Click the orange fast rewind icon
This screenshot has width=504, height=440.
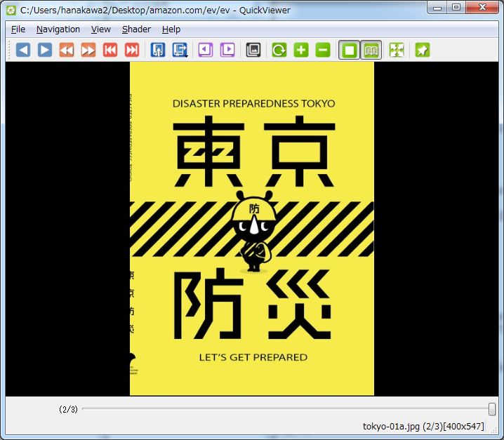[x=67, y=50]
